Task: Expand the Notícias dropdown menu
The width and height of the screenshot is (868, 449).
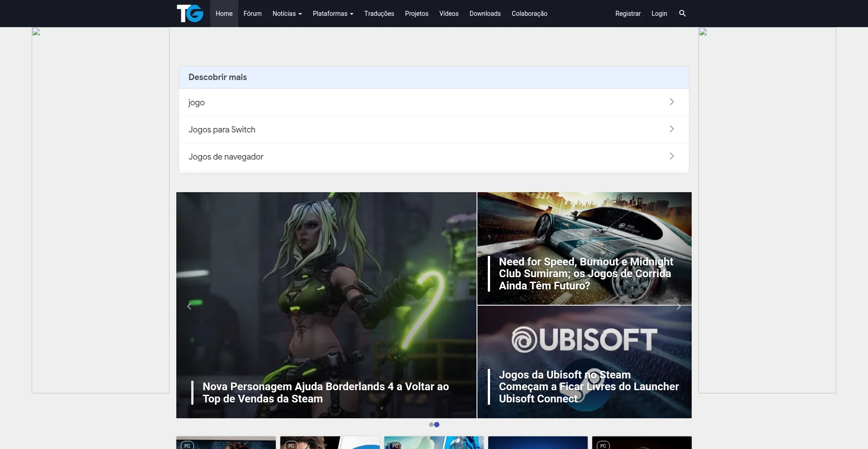Action: [287, 14]
